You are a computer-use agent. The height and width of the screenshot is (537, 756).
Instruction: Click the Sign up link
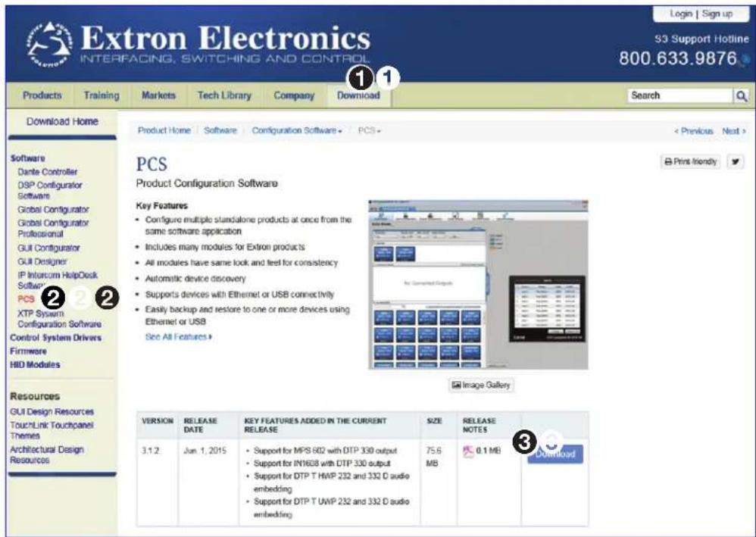(717, 14)
